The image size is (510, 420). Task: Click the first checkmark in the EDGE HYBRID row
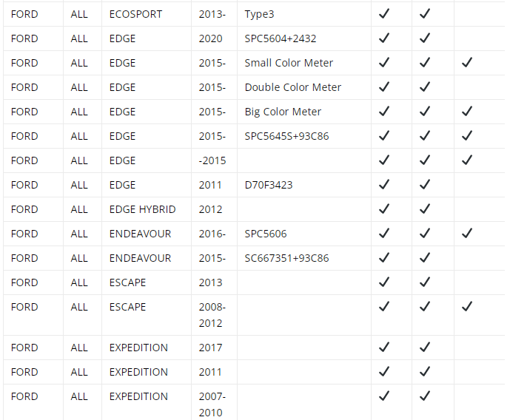tap(384, 209)
